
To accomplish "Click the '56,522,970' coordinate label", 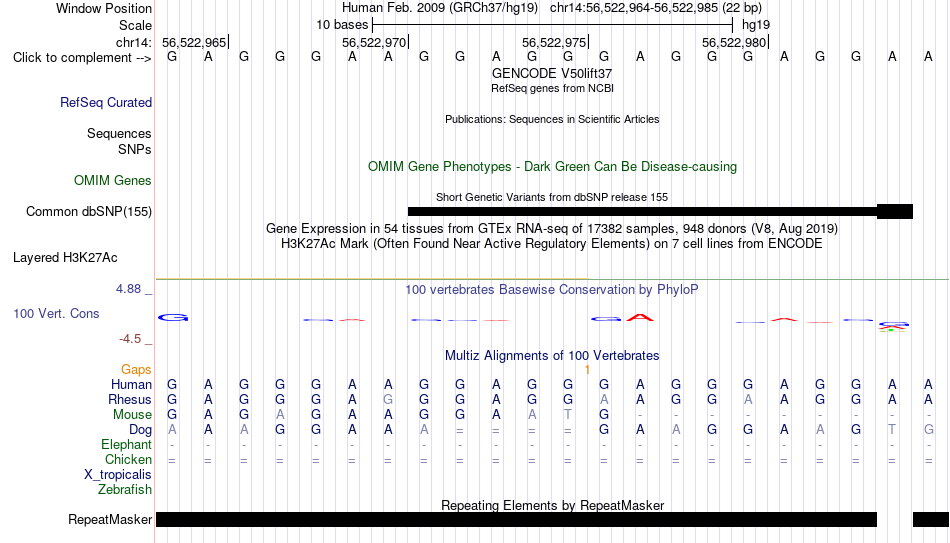I will pyautogui.click(x=374, y=42).
